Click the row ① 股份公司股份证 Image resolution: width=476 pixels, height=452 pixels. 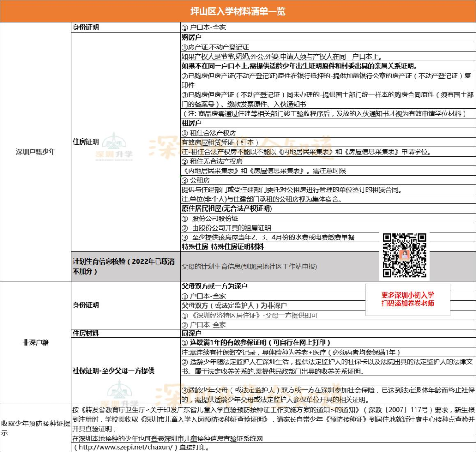328,218
